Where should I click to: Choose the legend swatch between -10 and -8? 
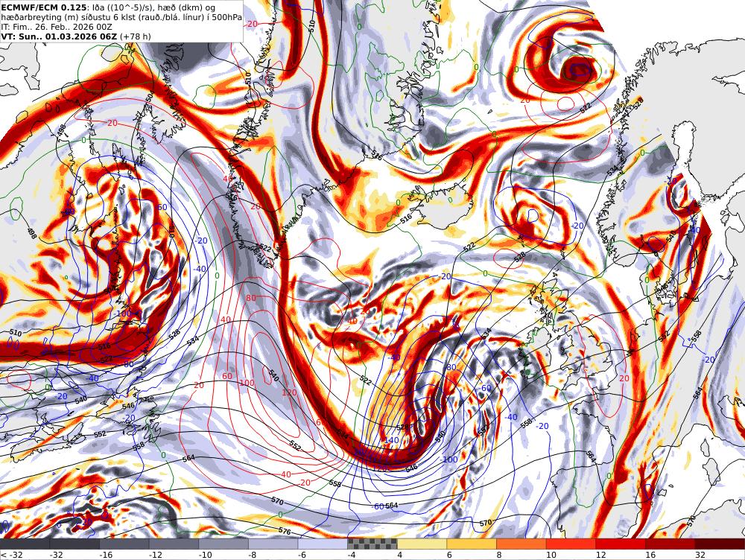[223, 544]
